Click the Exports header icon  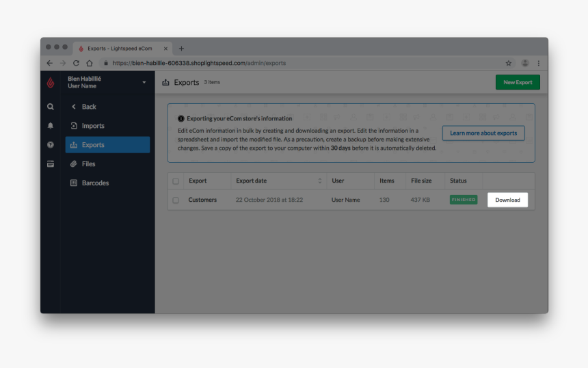(x=165, y=82)
